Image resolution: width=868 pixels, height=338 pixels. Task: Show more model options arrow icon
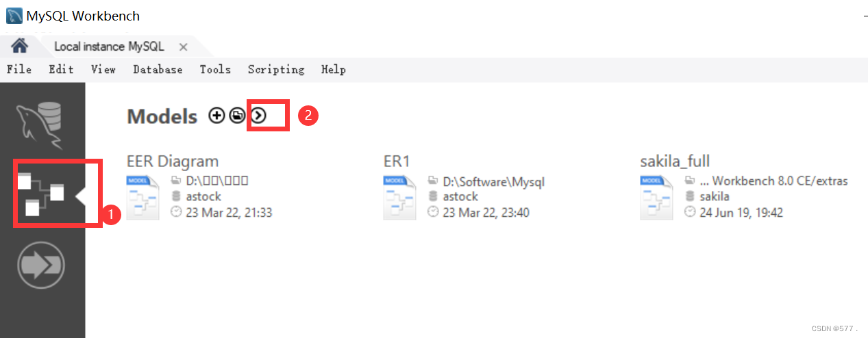click(258, 116)
